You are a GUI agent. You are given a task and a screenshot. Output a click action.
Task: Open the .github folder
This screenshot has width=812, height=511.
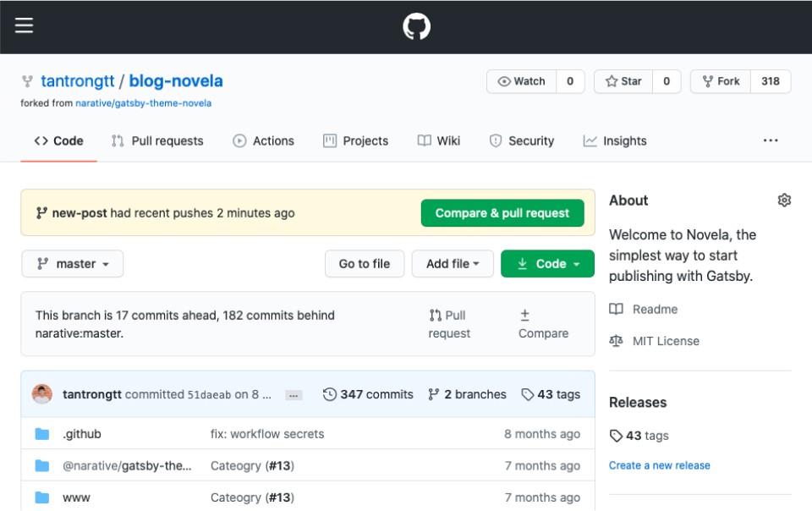[x=82, y=434]
